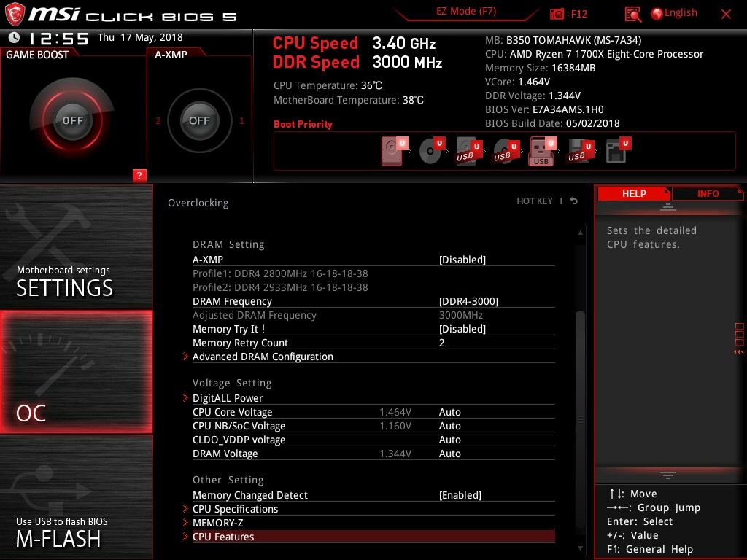747x560 pixels.
Task: Click the CPU Temperature 36°C reading
Action: [328, 85]
